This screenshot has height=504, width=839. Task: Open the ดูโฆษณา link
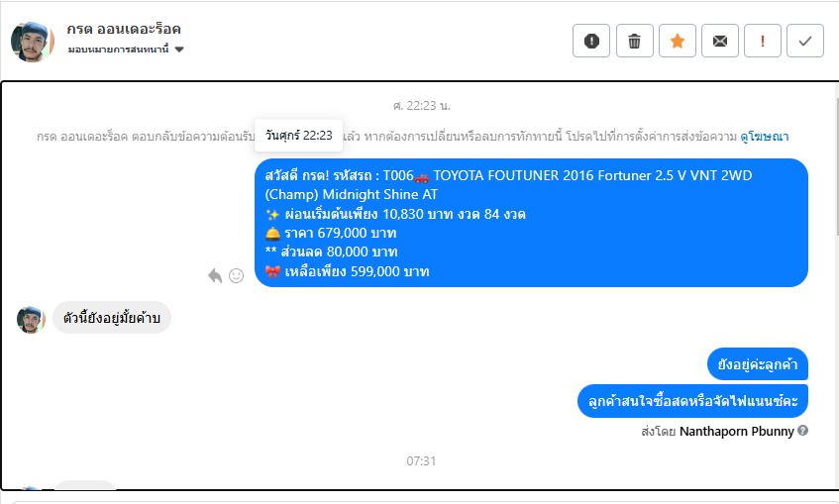[x=764, y=137]
